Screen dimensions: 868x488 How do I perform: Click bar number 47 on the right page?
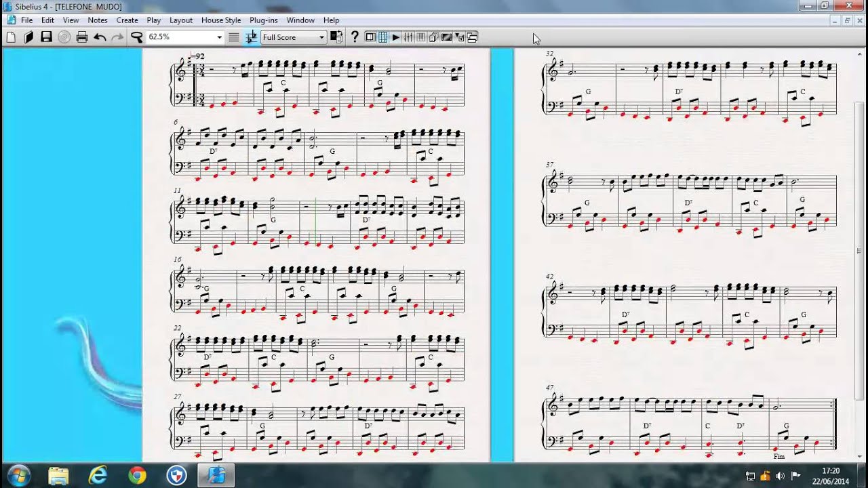point(549,388)
